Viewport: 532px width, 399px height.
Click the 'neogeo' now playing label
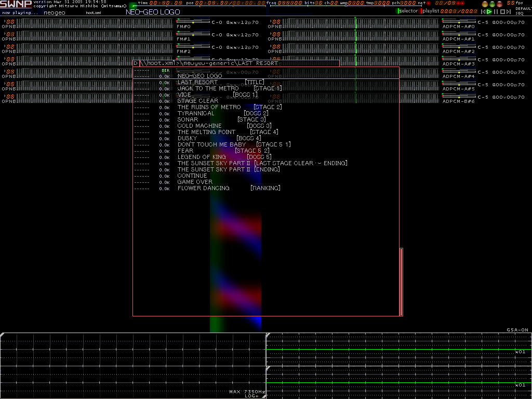click(54, 12)
